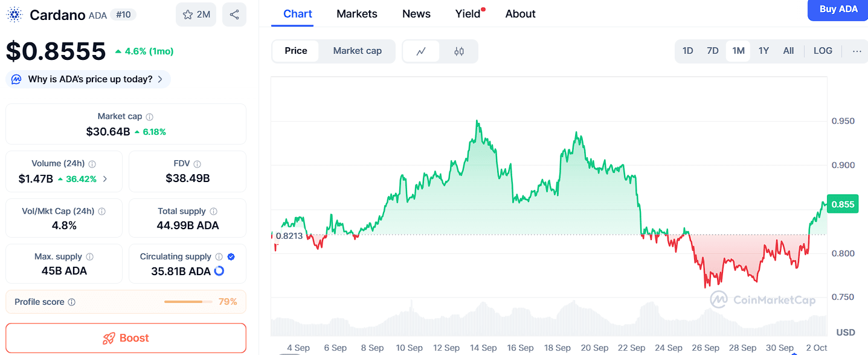Click the share icon button
Viewport: 868px width, 355px height.
point(234,15)
